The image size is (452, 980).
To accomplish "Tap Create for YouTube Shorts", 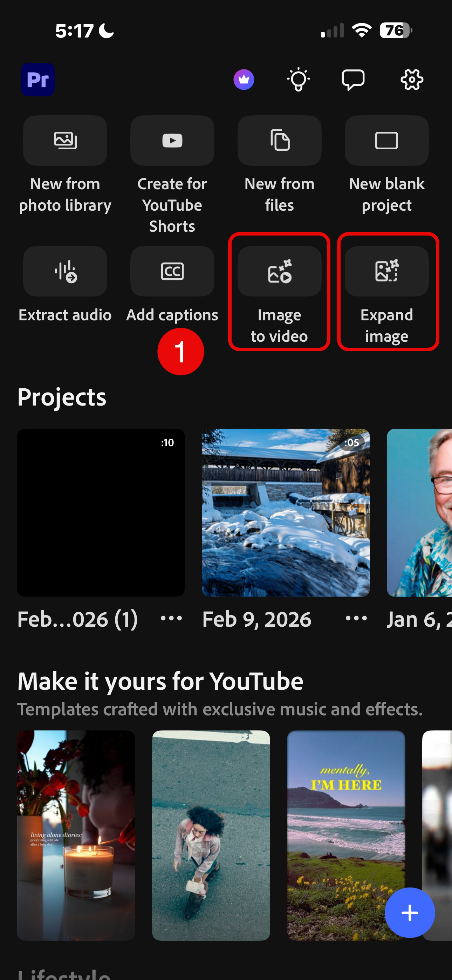I will pos(172,141).
